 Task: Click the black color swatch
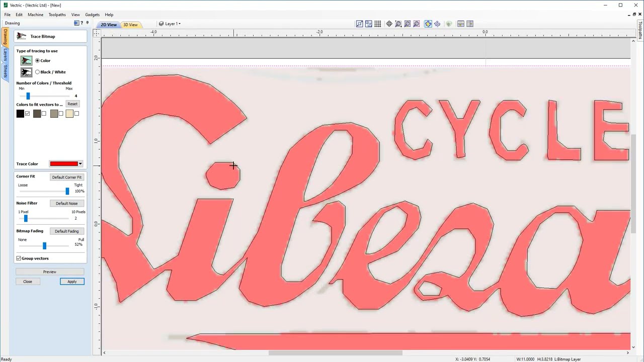click(x=20, y=114)
